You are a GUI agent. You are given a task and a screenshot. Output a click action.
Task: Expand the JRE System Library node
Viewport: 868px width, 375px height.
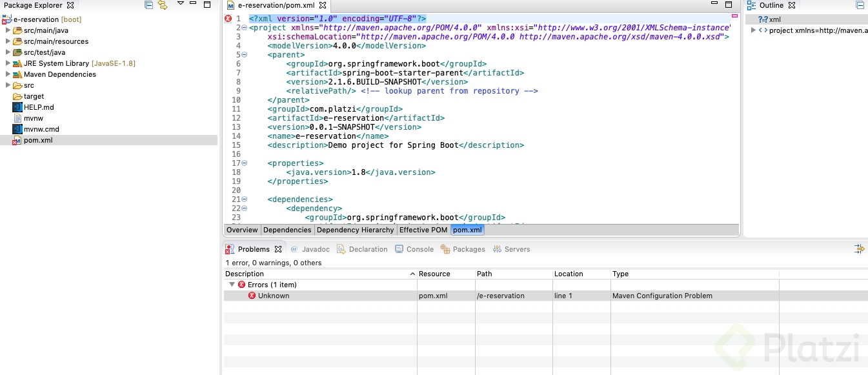(x=8, y=63)
